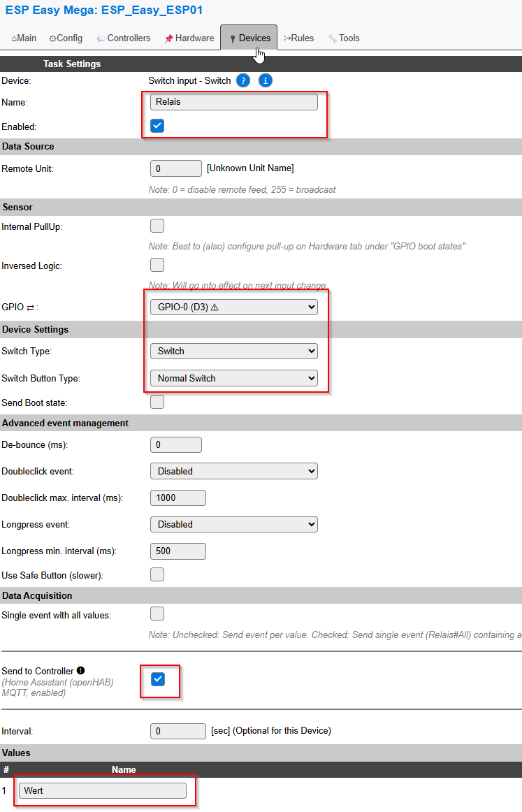Switch to the Config tab
The image size is (522, 812).
click(66, 38)
